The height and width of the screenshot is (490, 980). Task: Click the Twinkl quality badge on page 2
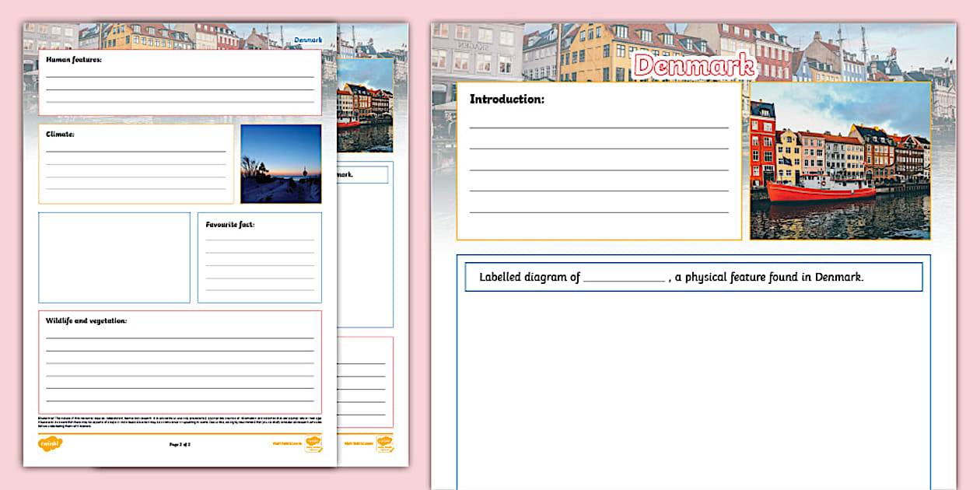click(x=313, y=444)
